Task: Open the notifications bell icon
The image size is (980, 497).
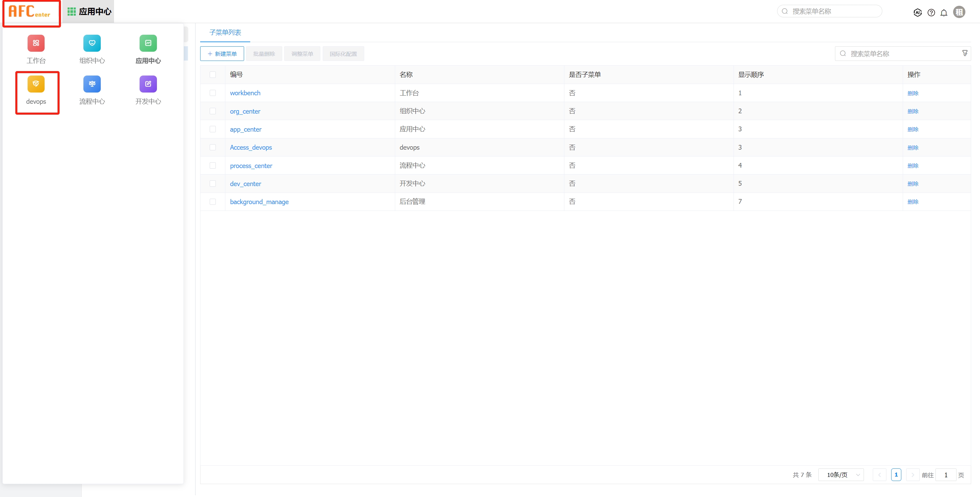Action: (944, 13)
